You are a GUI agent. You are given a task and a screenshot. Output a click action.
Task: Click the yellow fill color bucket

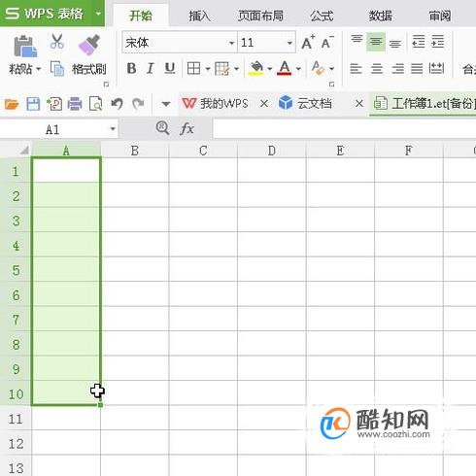pos(256,68)
